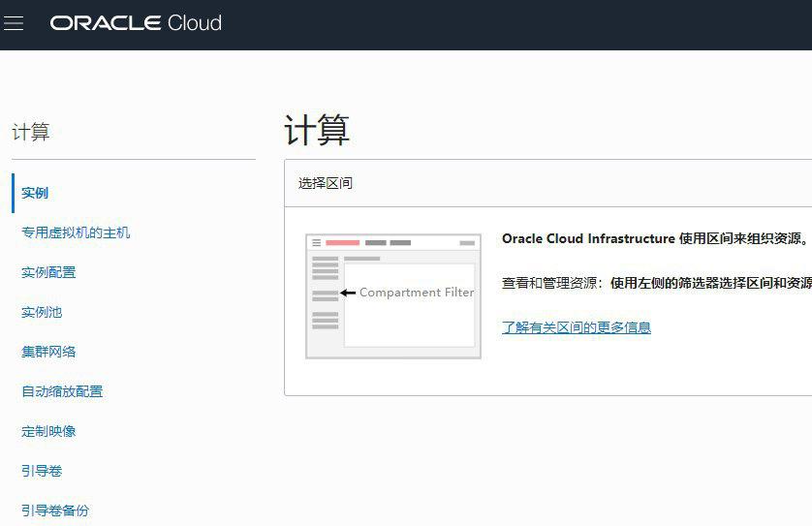The height and width of the screenshot is (526, 812).
Task: Open the hamburger navigation menu
Action: point(14,23)
